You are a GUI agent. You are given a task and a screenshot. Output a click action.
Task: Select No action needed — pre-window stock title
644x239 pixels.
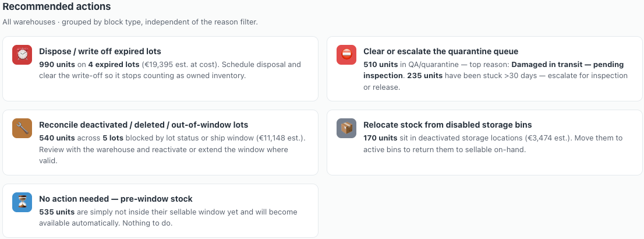pos(116,199)
